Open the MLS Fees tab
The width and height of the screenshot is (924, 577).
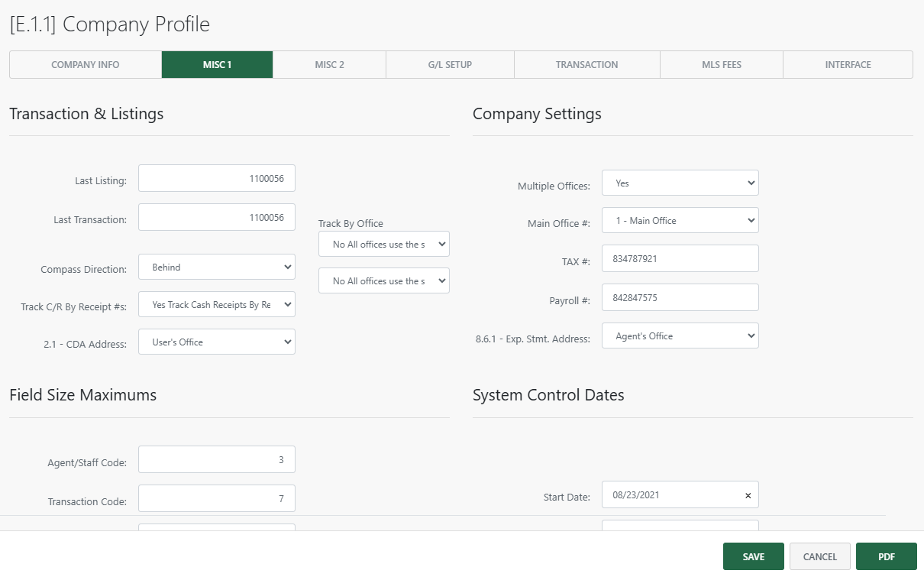point(721,65)
